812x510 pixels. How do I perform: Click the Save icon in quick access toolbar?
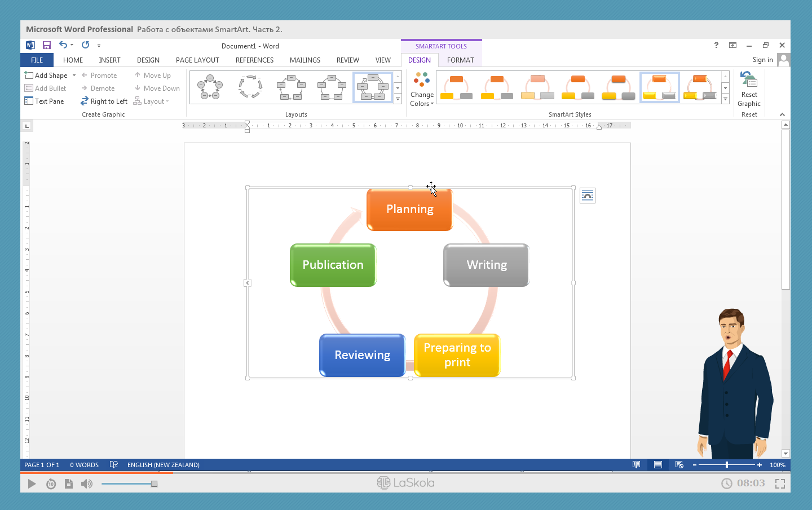click(x=47, y=45)
